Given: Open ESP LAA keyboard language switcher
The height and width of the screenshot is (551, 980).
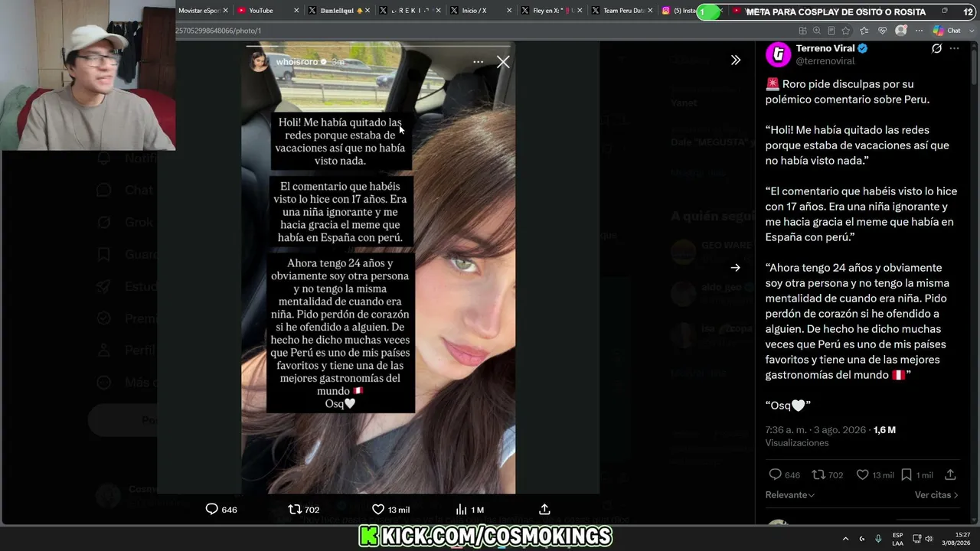Looking at the screenshot, I should coord(897,539).
